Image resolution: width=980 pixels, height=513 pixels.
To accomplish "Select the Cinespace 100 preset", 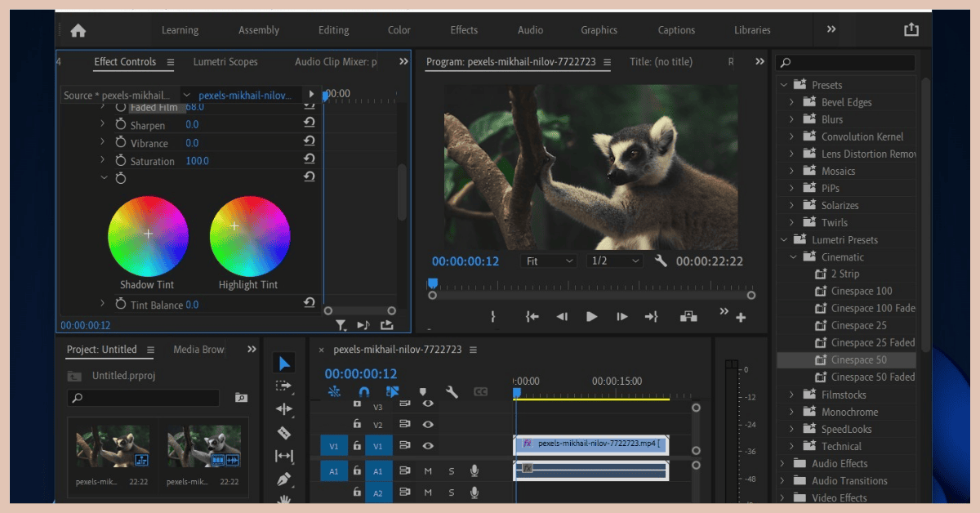I will (x=861, y=292).
